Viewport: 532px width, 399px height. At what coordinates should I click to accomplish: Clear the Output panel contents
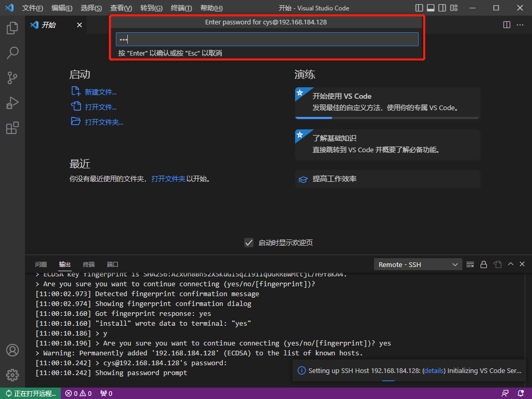pyautogui.click(x=470, y=264)
